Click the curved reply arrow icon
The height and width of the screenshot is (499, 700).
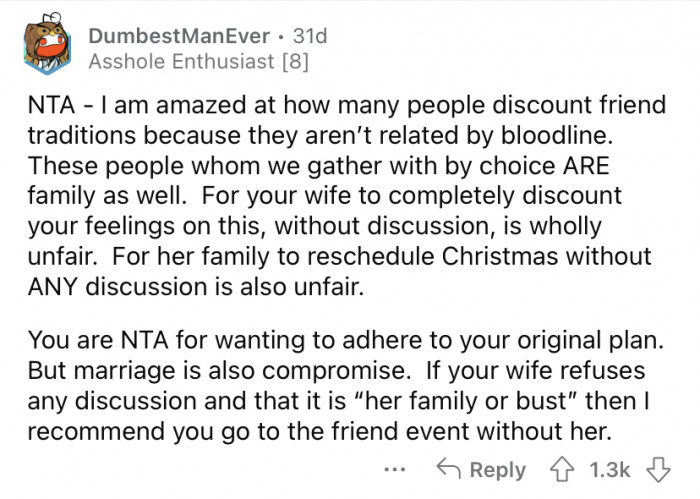point(447,469)
